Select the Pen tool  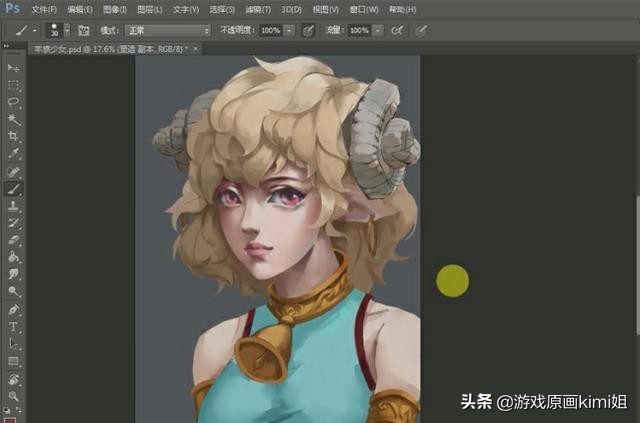tap(13, 310)
